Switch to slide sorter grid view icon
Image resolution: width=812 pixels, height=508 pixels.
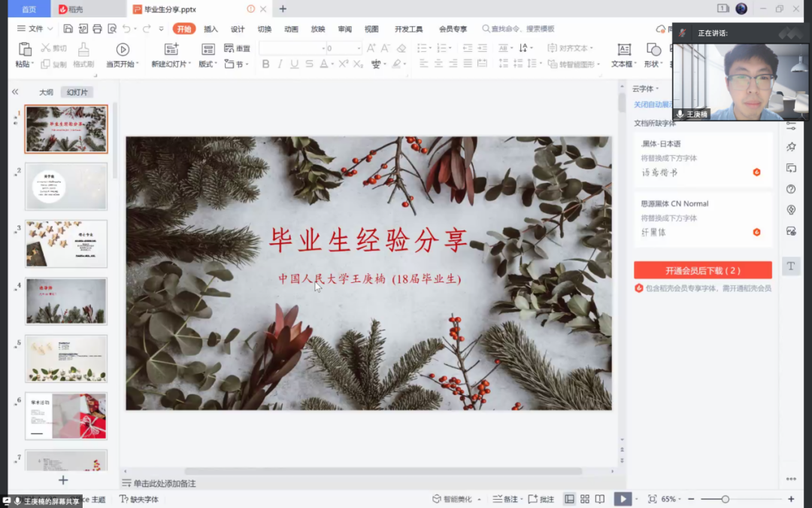click(585, 499)
